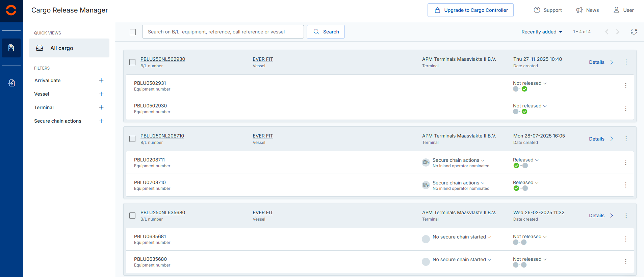The image size is (644, 277).
Task: Open more options for equipment PBLU0502930
Action: [x=626, y=108]
